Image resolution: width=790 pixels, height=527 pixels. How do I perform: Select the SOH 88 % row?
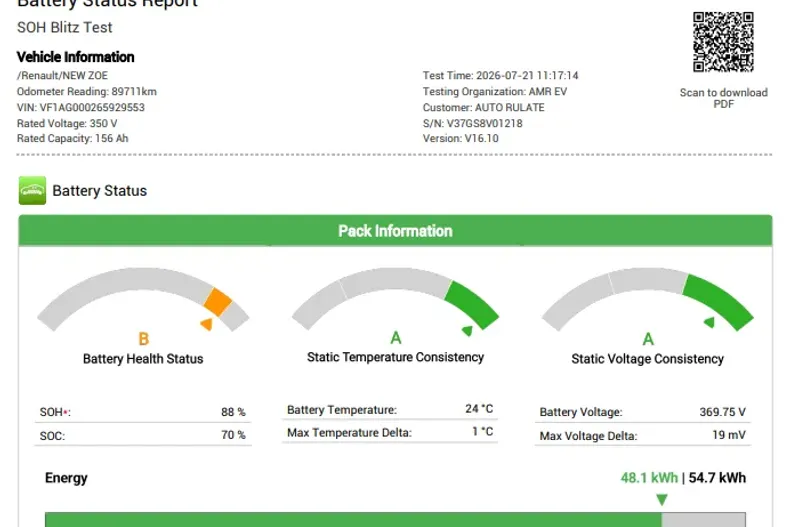[x=143, y=412]
